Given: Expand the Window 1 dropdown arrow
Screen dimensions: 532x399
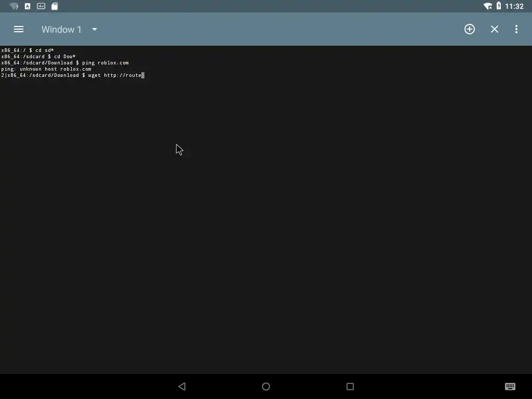Looking at the screenshot, I should [x=95, y=30].
